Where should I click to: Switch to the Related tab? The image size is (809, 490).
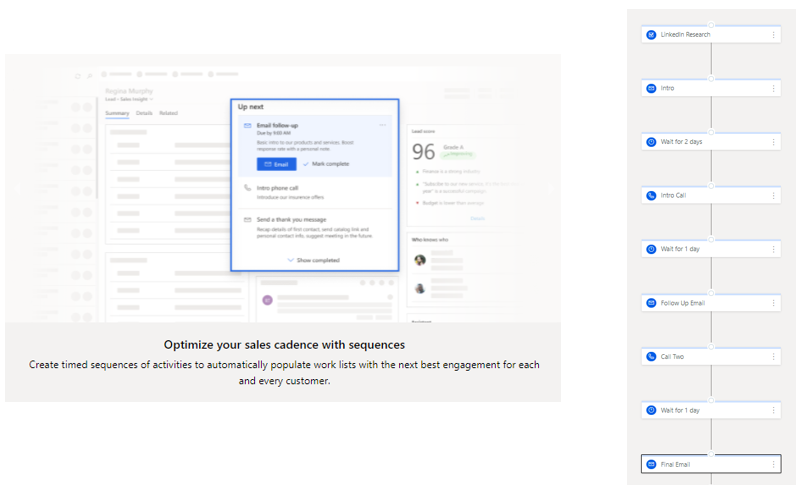pyautogui.click(x=168, y=113)
